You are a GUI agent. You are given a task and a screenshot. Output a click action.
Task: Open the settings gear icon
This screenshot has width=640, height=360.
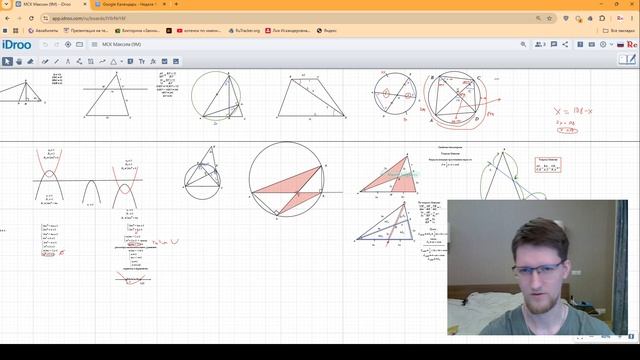click(x=603, y=44)
